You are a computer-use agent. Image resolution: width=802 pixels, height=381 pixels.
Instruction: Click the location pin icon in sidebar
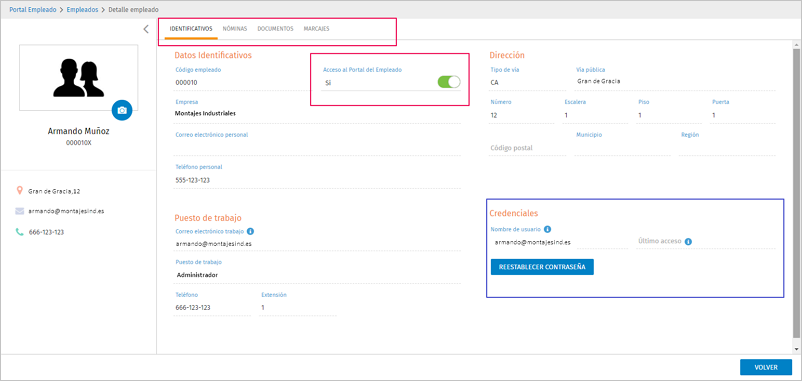[x=19, y=191]
